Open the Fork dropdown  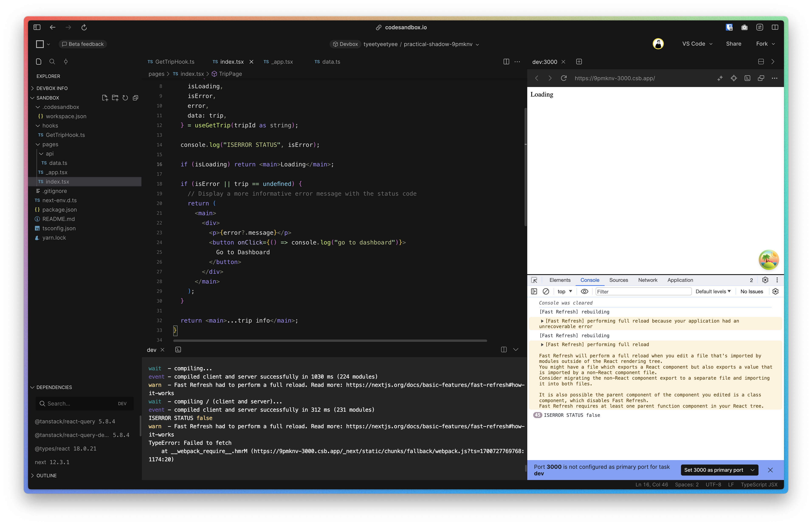point(765,44)
